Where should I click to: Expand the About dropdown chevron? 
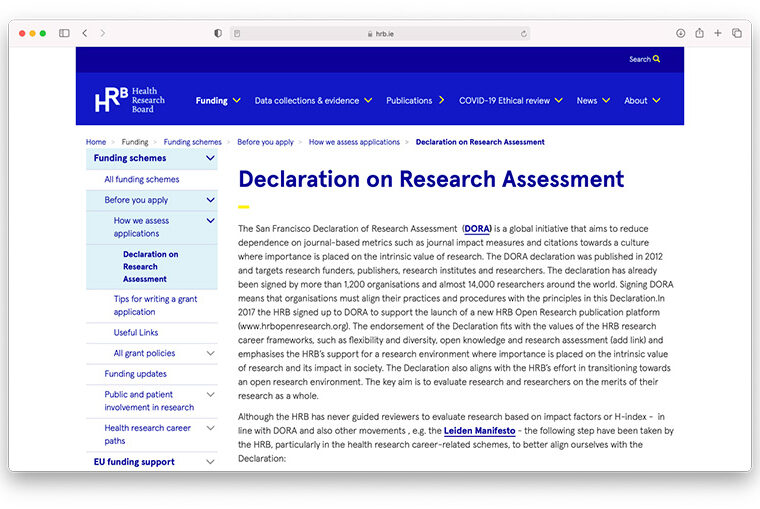[x=656, y=100]
